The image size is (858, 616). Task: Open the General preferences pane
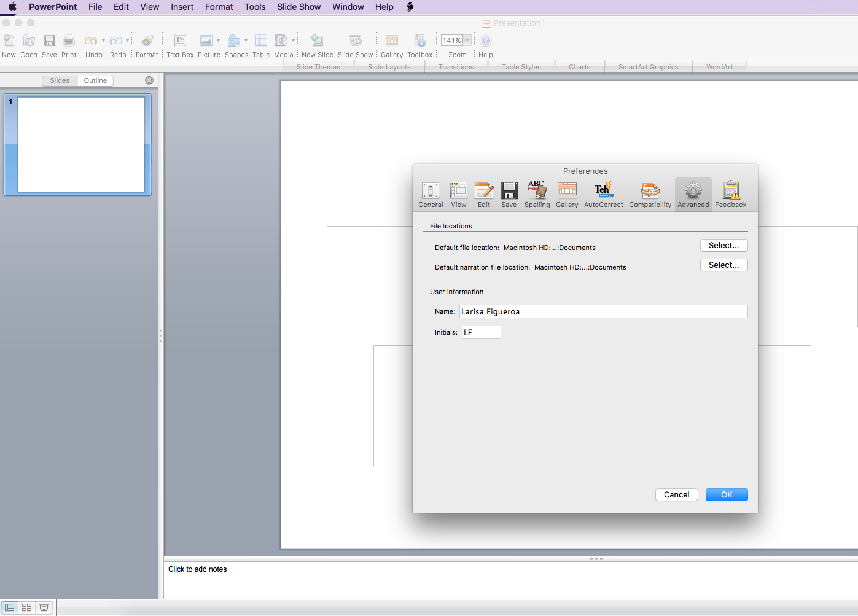coord(431,195)
